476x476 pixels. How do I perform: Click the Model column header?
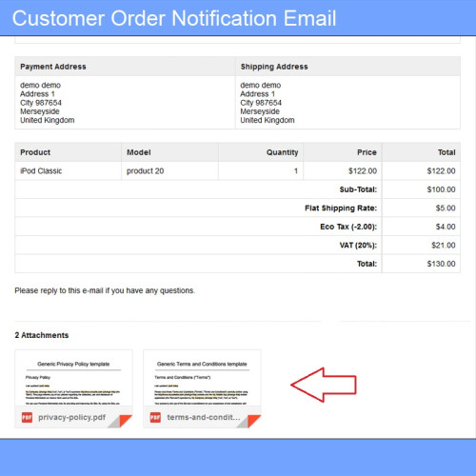(139, 152)
